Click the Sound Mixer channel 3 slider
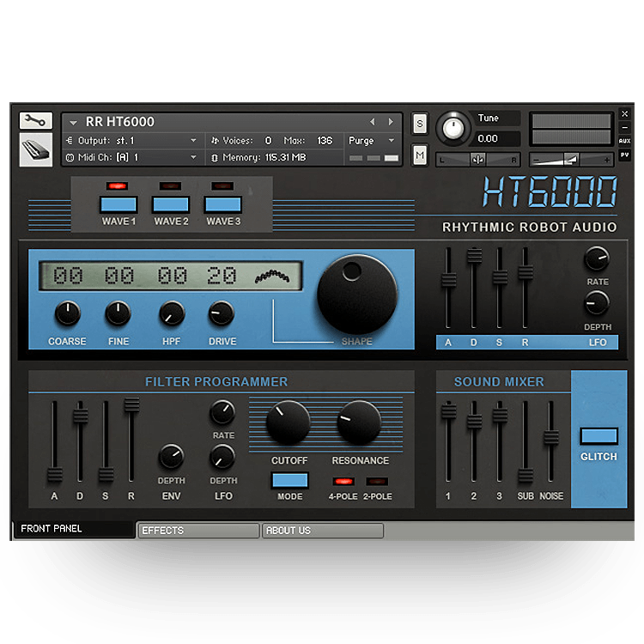The width and height of the screenshot is (644, 644). click(500, 416)
